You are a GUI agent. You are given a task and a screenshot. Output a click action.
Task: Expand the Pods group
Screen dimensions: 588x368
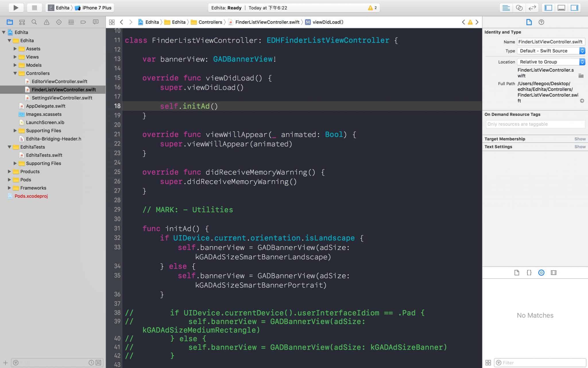coord(9,180)
